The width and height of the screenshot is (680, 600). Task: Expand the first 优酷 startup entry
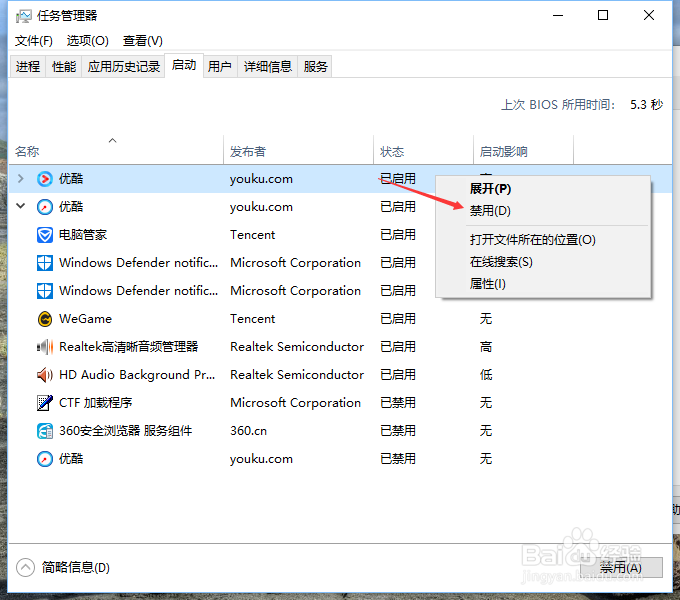(20, 179)
